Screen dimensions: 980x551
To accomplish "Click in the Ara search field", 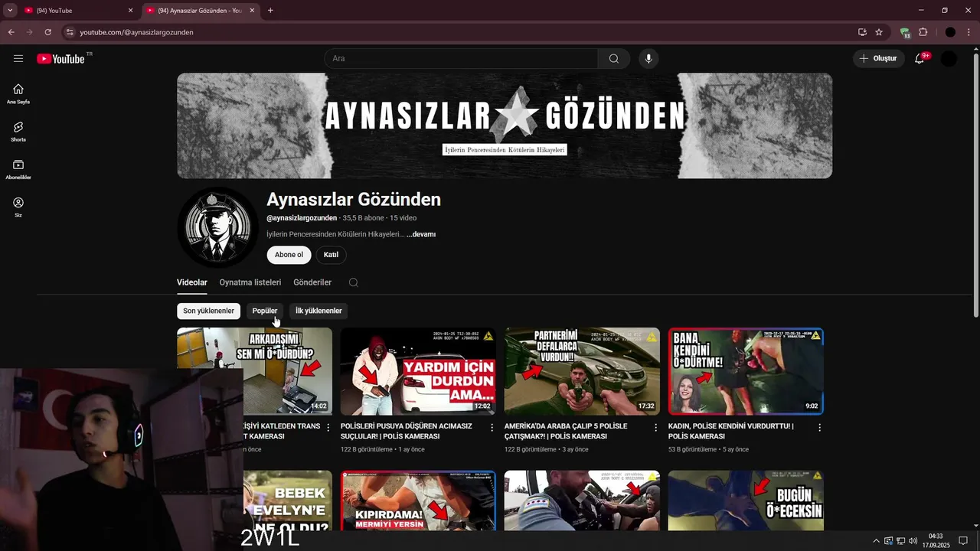I will [x=461, y=59].
